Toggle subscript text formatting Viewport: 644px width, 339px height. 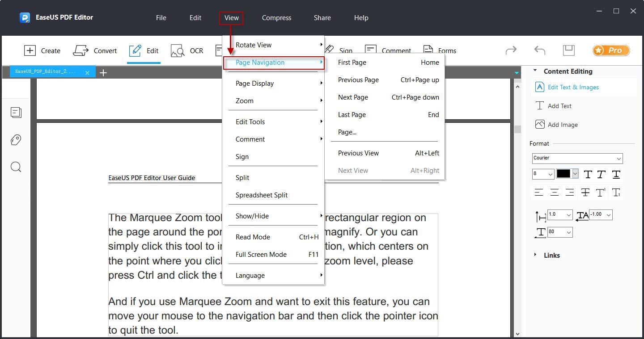coord(616,193)
